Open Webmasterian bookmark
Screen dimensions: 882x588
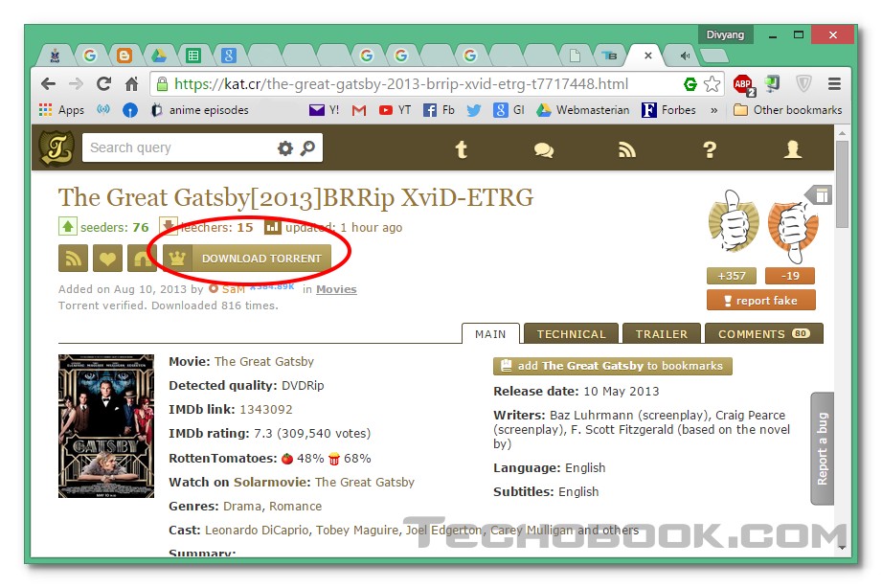[x=583, y=110]
